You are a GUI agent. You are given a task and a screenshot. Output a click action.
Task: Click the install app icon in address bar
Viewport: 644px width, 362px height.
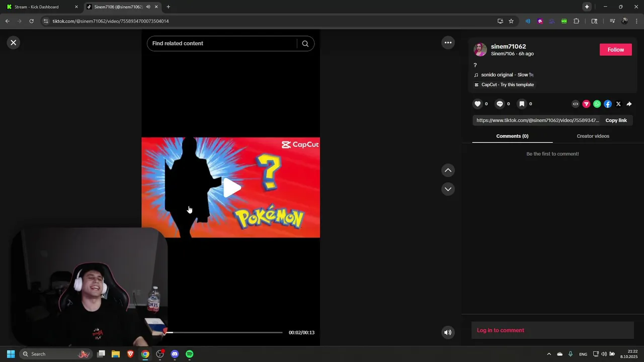click(500, 21)
